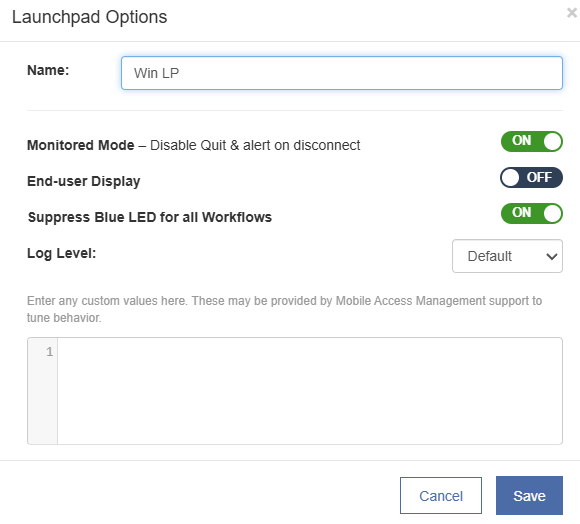Focus the custom values code editor area

[x=310, y=391]
